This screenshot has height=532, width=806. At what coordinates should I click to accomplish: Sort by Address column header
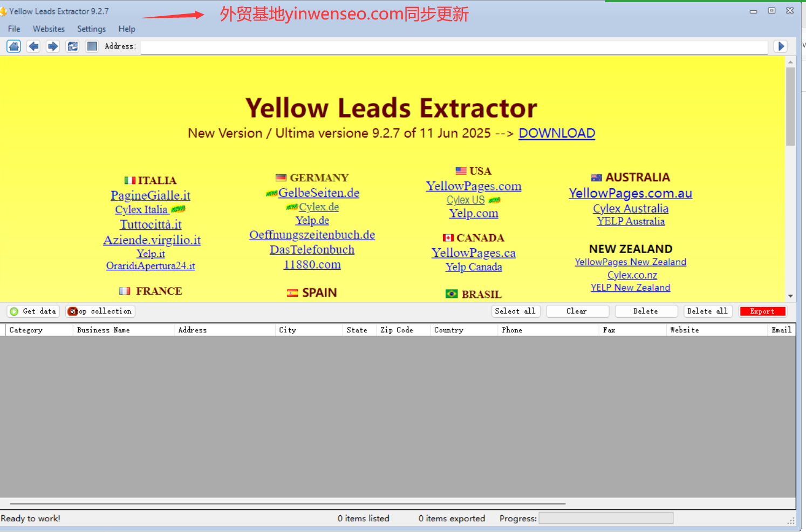(224, 330)
